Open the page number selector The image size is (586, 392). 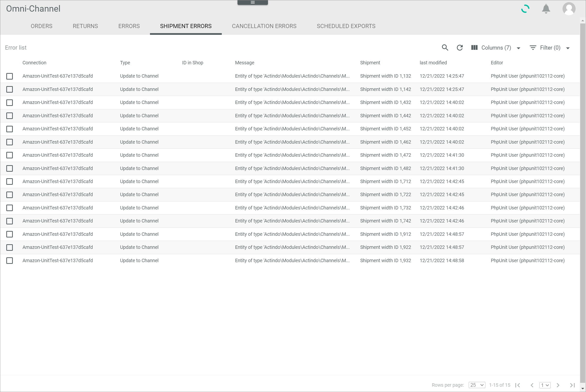pyautogui.click(x=545, y=385)
